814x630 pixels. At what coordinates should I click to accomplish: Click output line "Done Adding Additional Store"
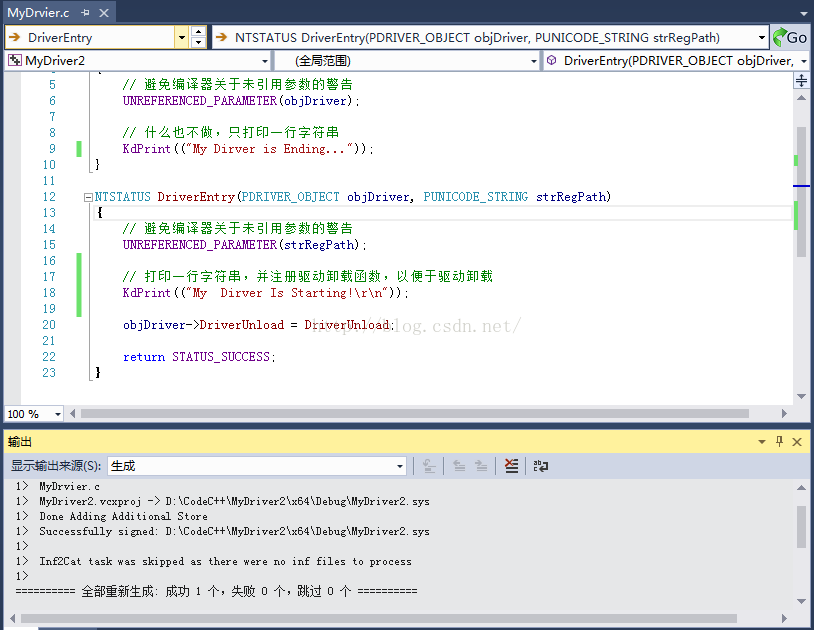pos(123,516)
